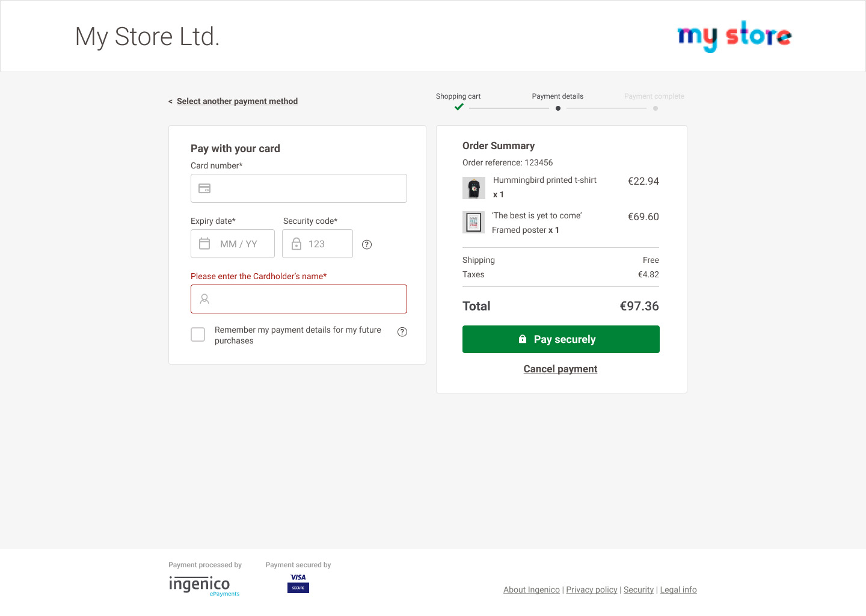Click the credit card icon in card number field

pos(204,188)
